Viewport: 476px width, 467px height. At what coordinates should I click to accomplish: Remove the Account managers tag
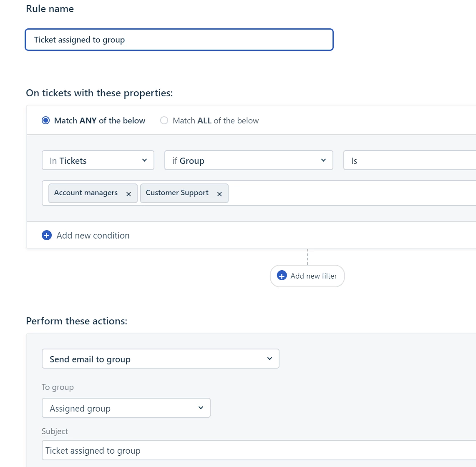tap(128, 194)
